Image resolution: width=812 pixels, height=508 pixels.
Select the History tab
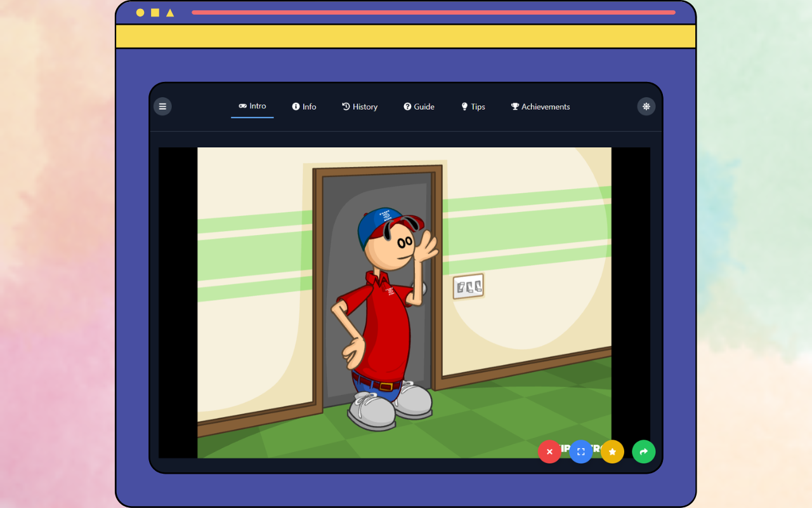tap(360, 106)
